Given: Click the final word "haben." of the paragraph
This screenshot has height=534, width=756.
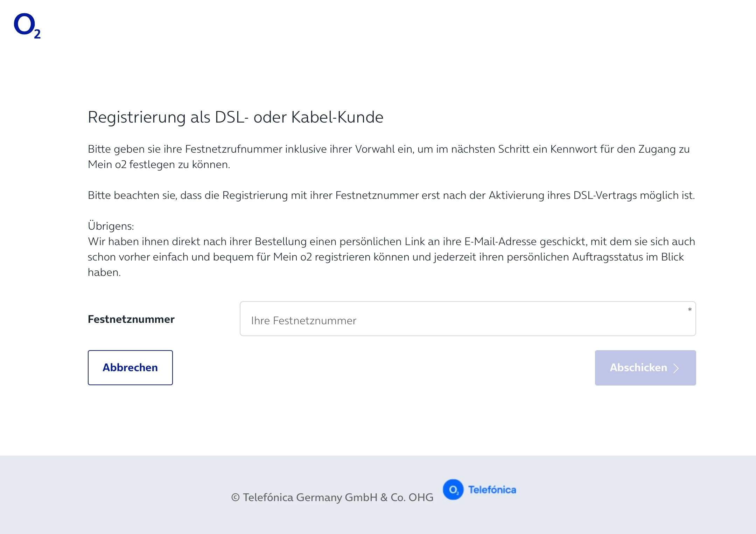Looking at the screenshot, I should 104,272.
